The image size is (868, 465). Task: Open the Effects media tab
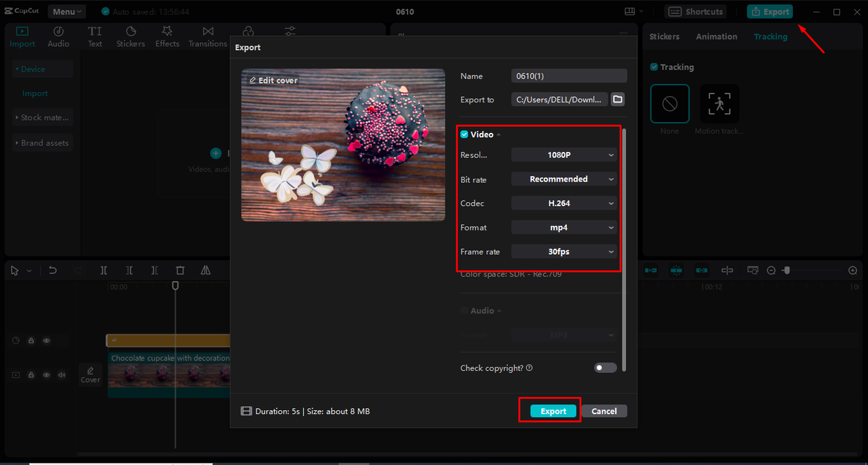(x=167, y=37)
